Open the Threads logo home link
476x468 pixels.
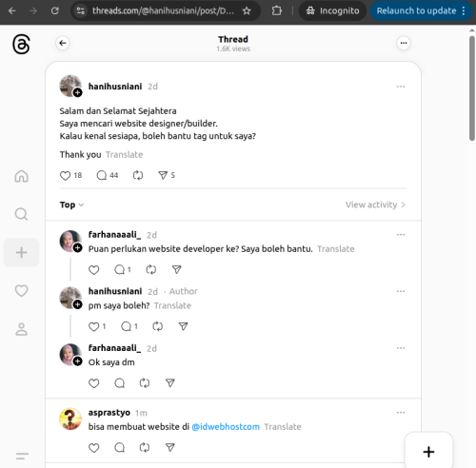21,45
